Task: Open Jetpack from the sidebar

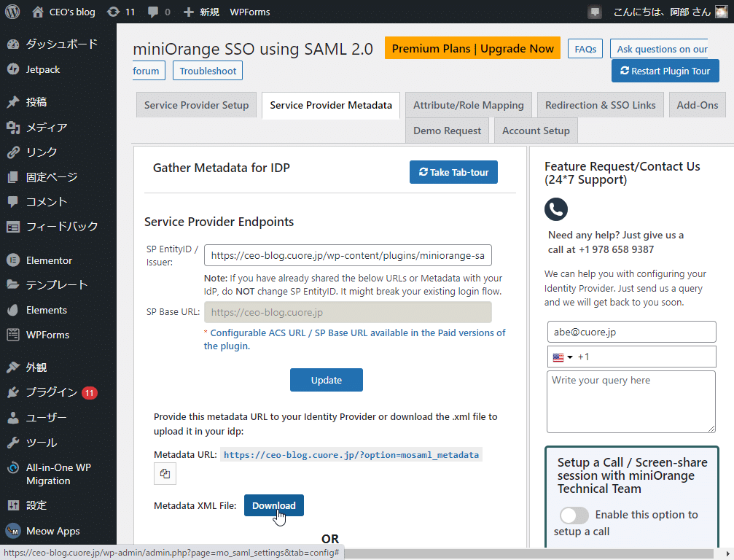Action: click(x=43, y=69)
